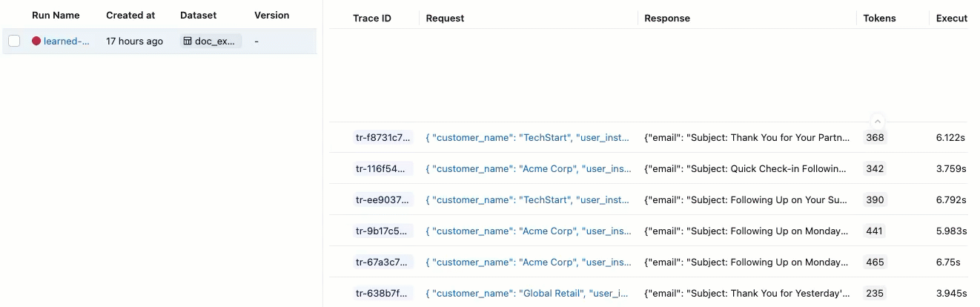Open the Global Retail request link
Screen dimensions: 980x307
point(528,293)
